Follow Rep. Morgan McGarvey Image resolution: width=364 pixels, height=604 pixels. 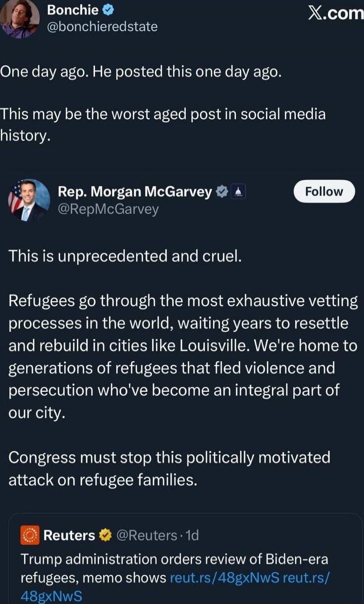[324, 191]
